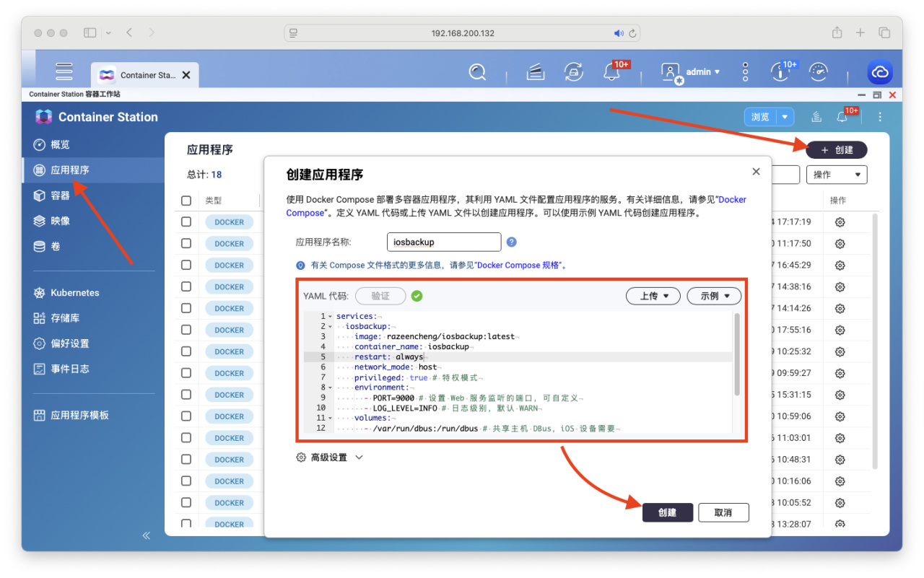This screenshot has width=924, height=578.
Task: Open the 操作 dropdown above the table
Action: pyautogui.click(x=837, y=175)
